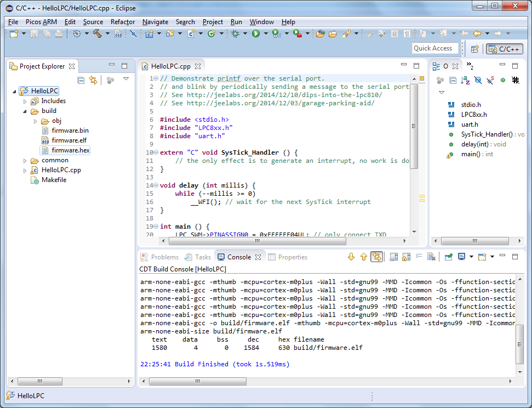Click the Open Console icon
The width and height of the screenshot is (532, 408).
point(482,257)
